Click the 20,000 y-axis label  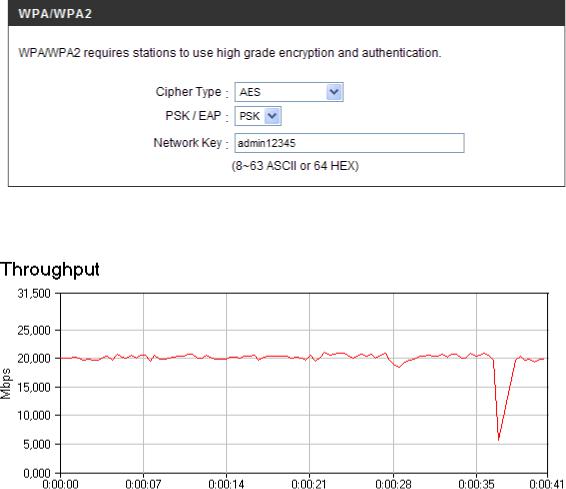[x=34, y=358]
